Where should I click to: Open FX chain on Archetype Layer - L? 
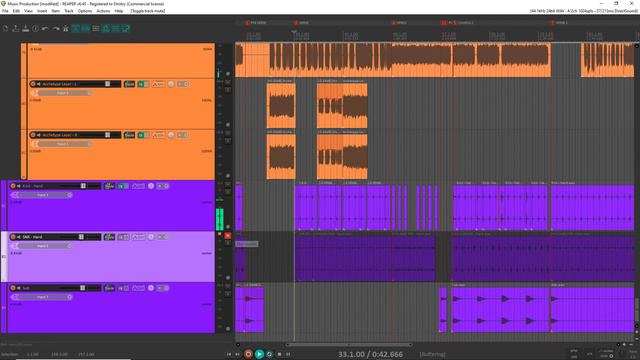[141, 84]
